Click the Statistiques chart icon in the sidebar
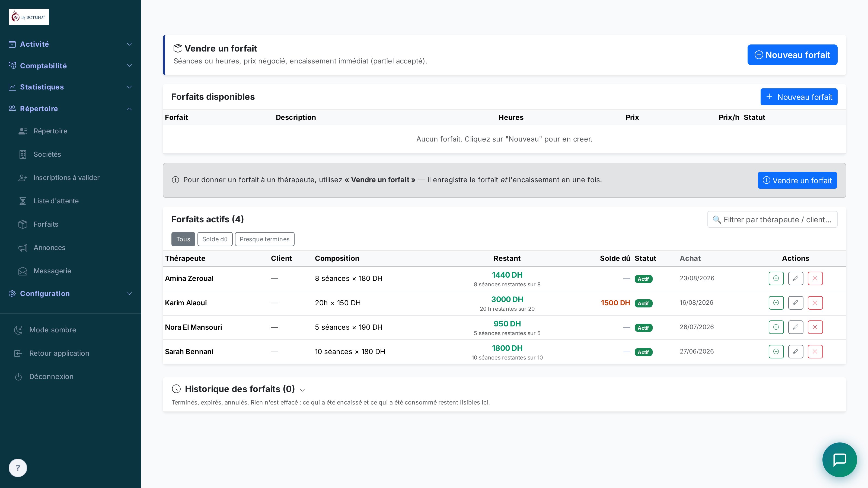This screenshot has width=868, height=488. pyautogui.click(x=12, y=87)
